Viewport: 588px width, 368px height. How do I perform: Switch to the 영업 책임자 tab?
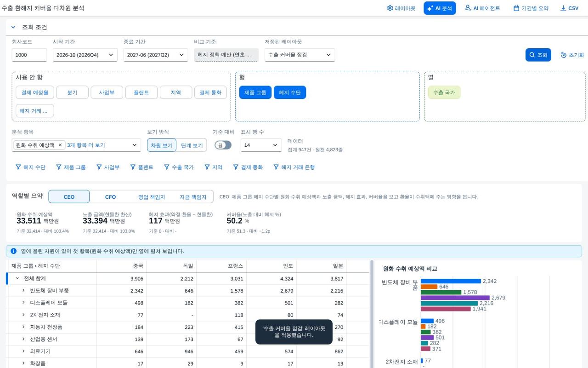(152, 196)
